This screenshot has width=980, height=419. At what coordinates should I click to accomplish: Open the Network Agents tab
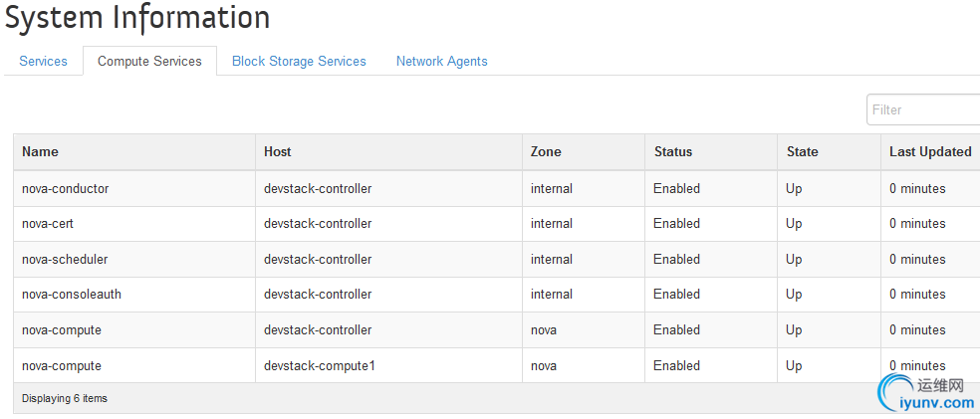[x=442, y=61]
